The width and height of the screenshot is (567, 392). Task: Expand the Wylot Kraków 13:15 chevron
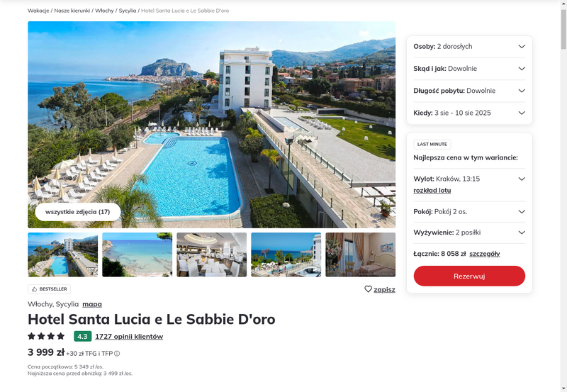(x=522, y=179)
